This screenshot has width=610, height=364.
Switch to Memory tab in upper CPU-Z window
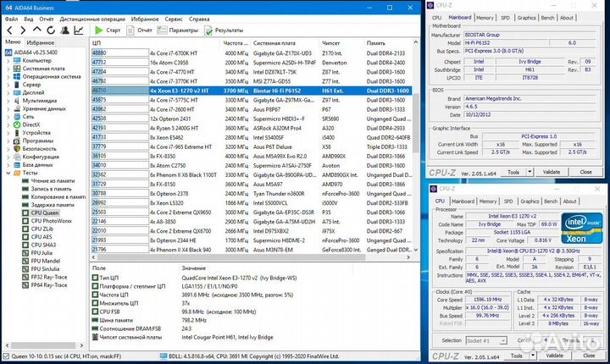coord(485,18)
